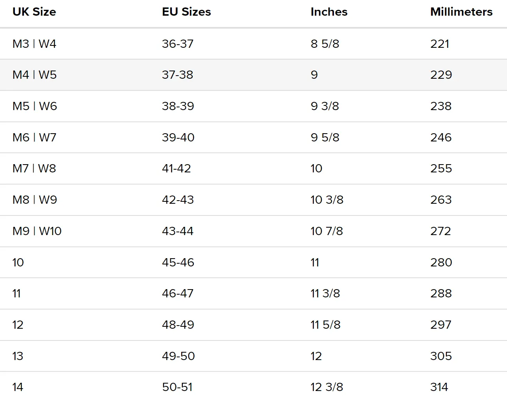Click the UK Size column header

coord(34,12)
